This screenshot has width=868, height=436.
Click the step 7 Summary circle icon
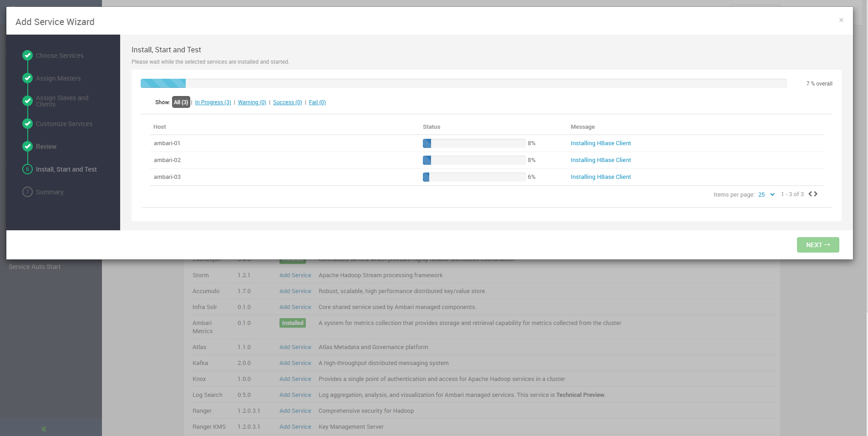[28, 192]
